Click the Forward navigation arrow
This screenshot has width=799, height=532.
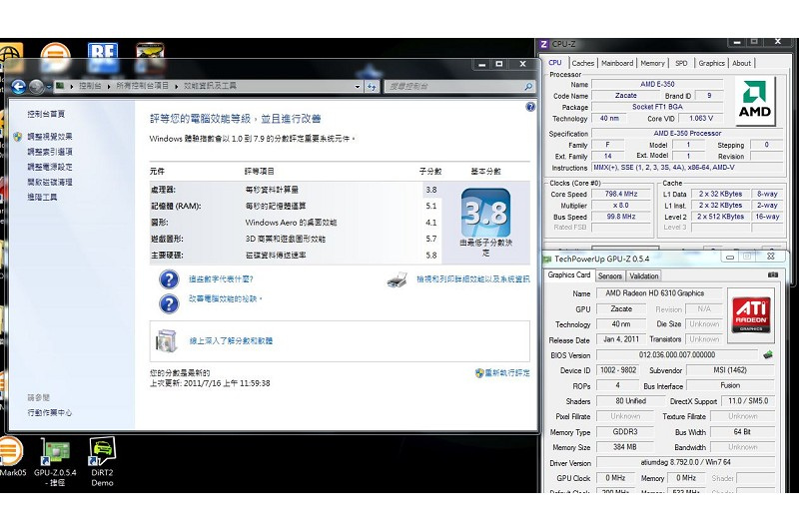coord(36,87)
